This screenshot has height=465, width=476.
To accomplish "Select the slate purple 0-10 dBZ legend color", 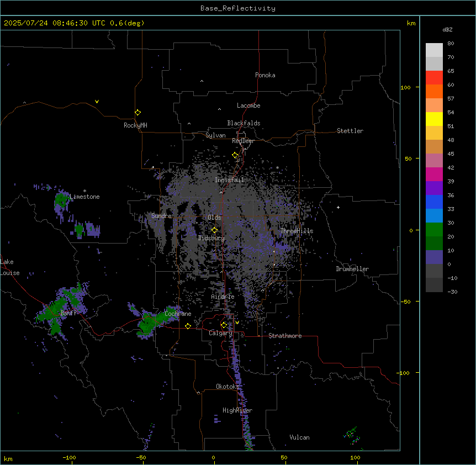I will coord(434,257).
